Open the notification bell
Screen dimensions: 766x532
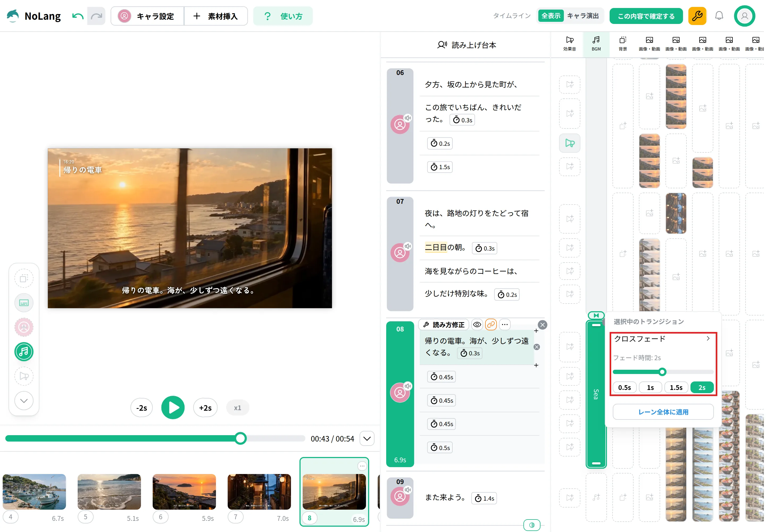[719, 16]
